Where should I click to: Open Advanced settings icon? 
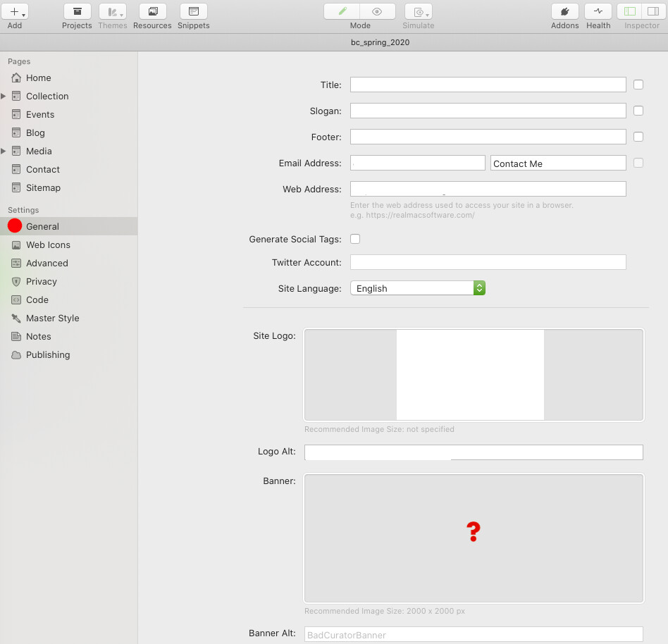tap(16, 264)
